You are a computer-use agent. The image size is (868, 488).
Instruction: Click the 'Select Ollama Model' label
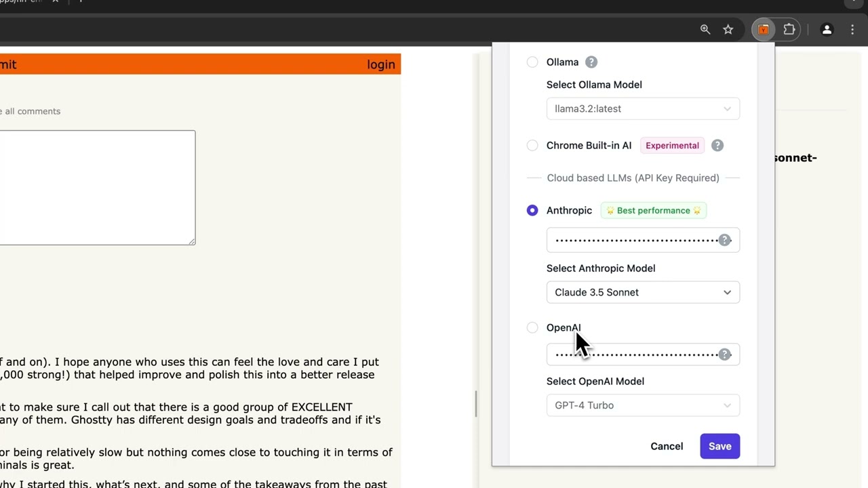coord(594,85)
